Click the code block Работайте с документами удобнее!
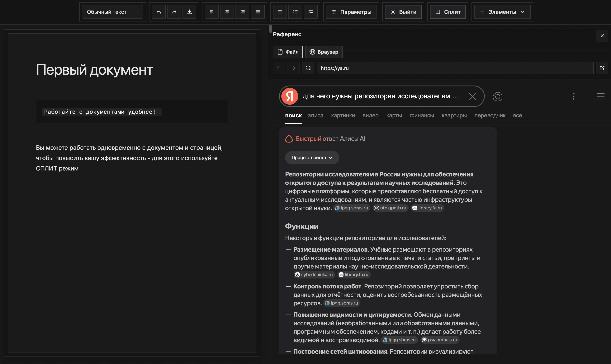This screenshot has height=364, width=611. click(x=132, y=112)
